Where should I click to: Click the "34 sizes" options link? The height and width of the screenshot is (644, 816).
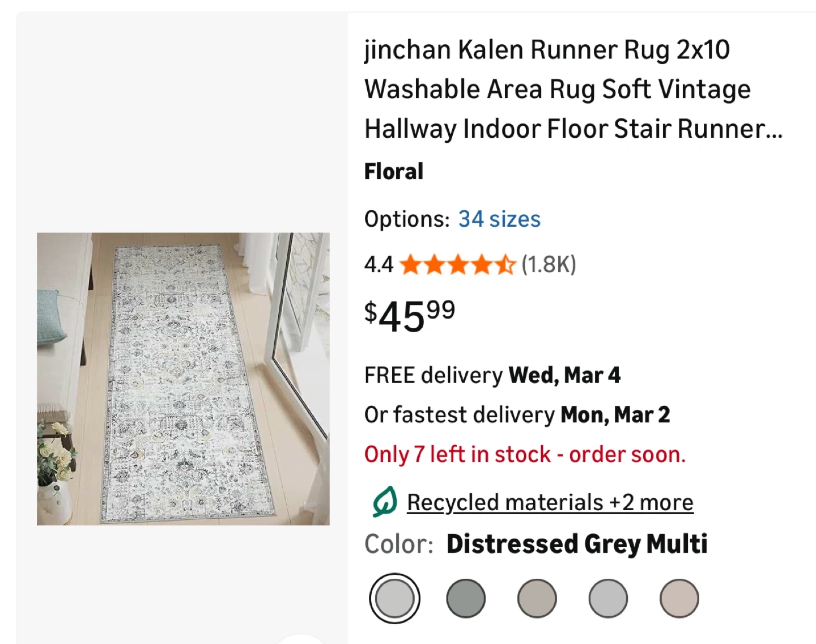tap(499, 219)
